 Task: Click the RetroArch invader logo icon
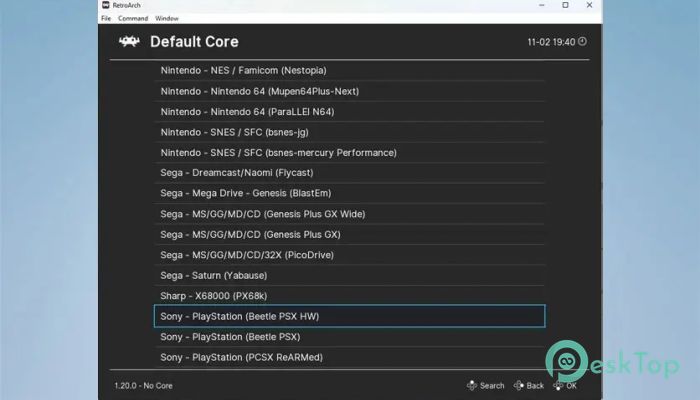tap(129, 42)
